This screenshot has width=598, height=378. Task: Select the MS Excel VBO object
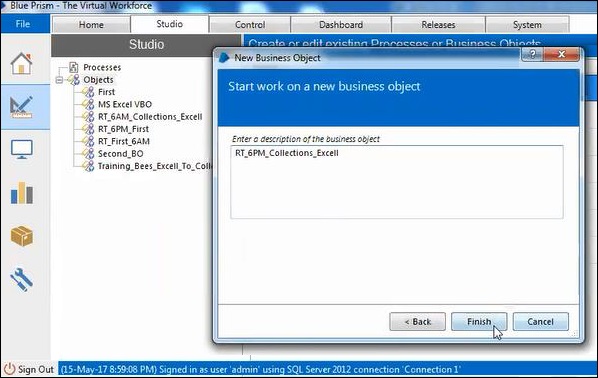click(x=125, y=104)
